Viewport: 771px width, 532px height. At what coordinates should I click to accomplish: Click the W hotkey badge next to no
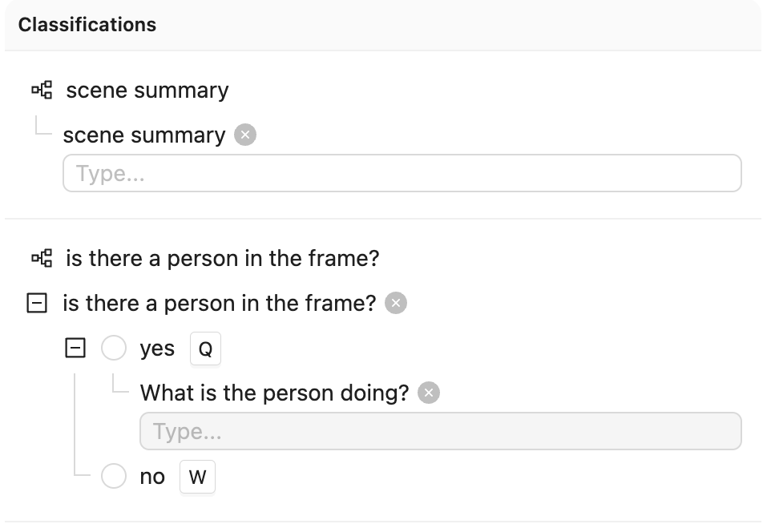197,477
